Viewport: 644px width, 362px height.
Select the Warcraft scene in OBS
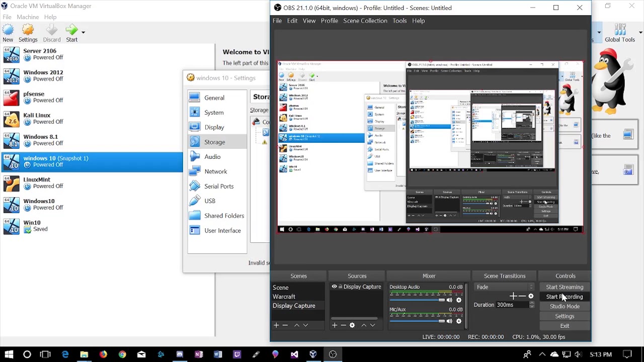298,297
